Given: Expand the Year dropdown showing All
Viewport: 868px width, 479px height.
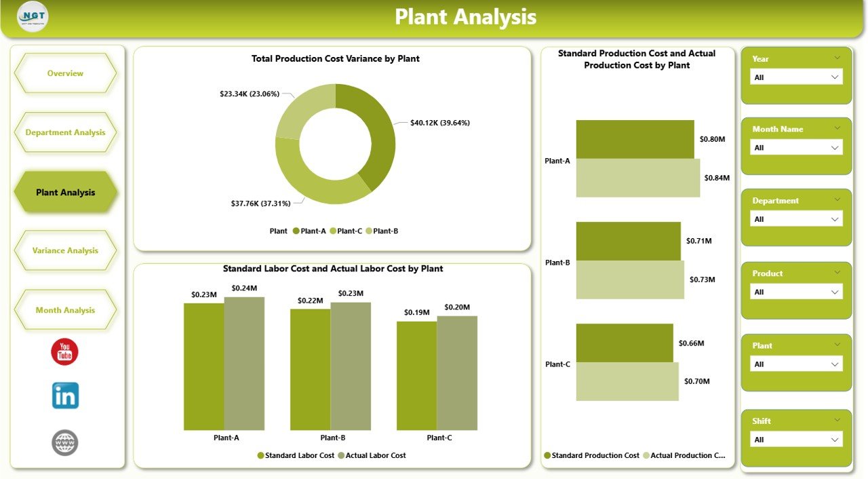Looking at the screenshot, I should tap(833, 77).
